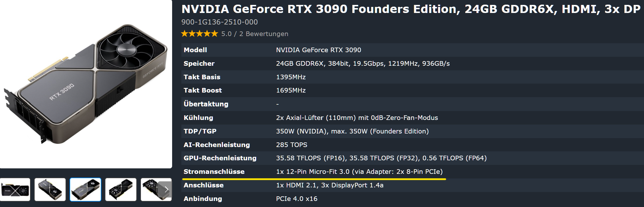Image resolution: width=644 pixels, height=207 pixels.
Task: Click the part number 900-1G136-2510-000
Action: pyautogui.click(x=219, y=22)
